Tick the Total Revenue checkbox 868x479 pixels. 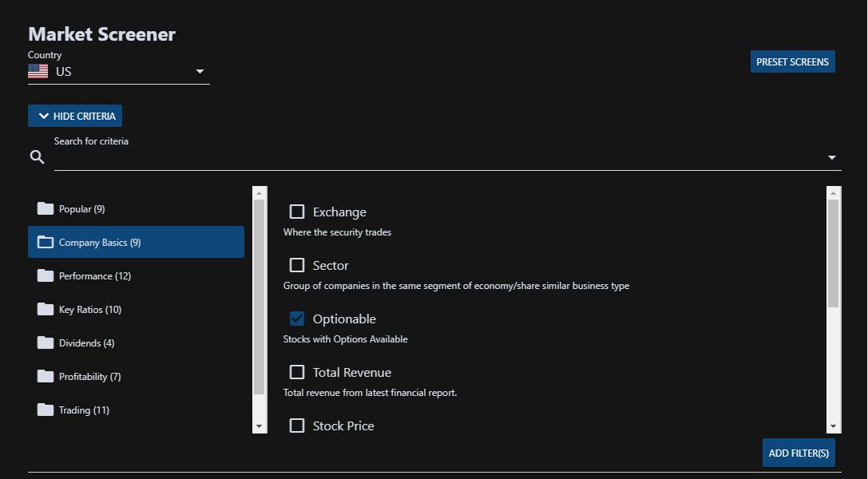pyautogui.click(x=297, y=372)
